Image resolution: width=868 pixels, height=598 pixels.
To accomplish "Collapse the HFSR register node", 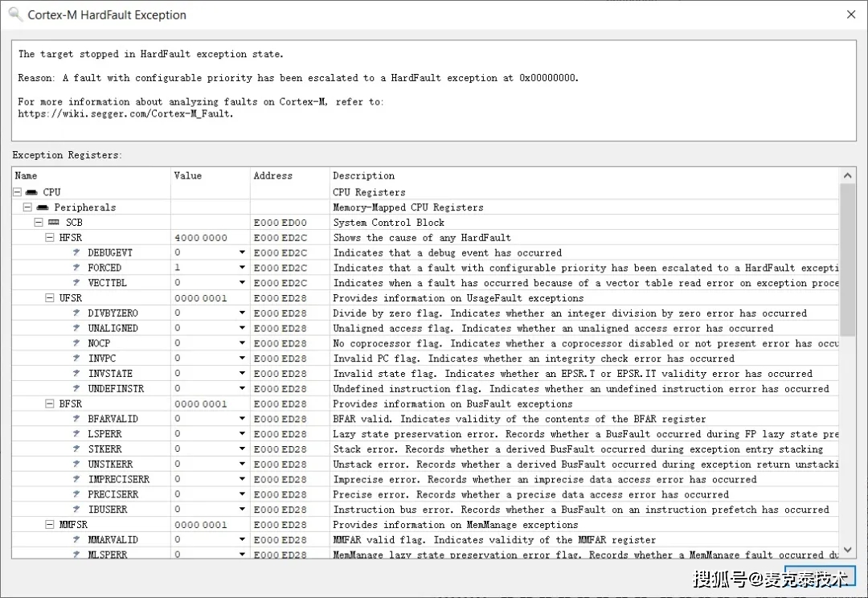I will point(50,238).
